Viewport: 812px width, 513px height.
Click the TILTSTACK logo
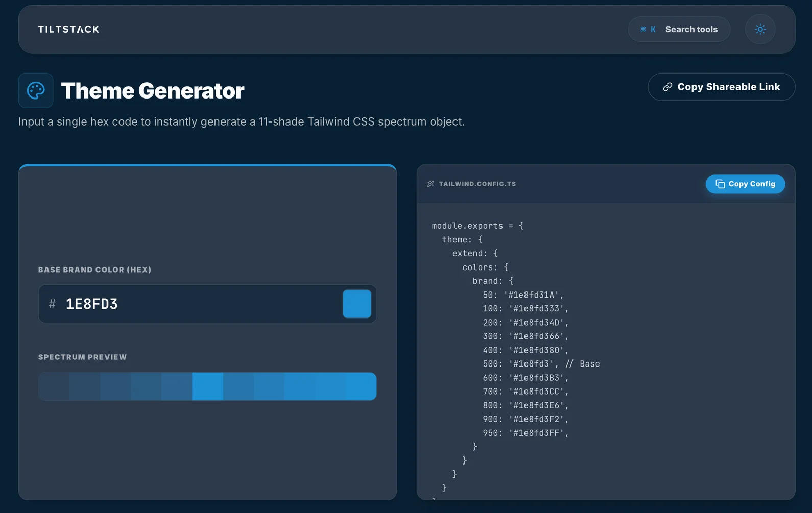click(68, 30)
